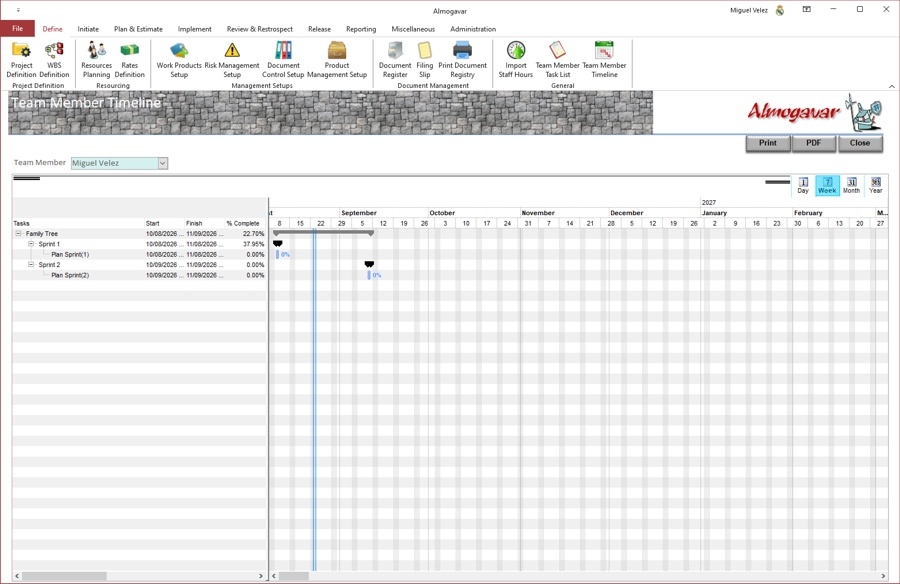Click the PDF button
Viewport: 900px width, 584px height.
[814, 143]
